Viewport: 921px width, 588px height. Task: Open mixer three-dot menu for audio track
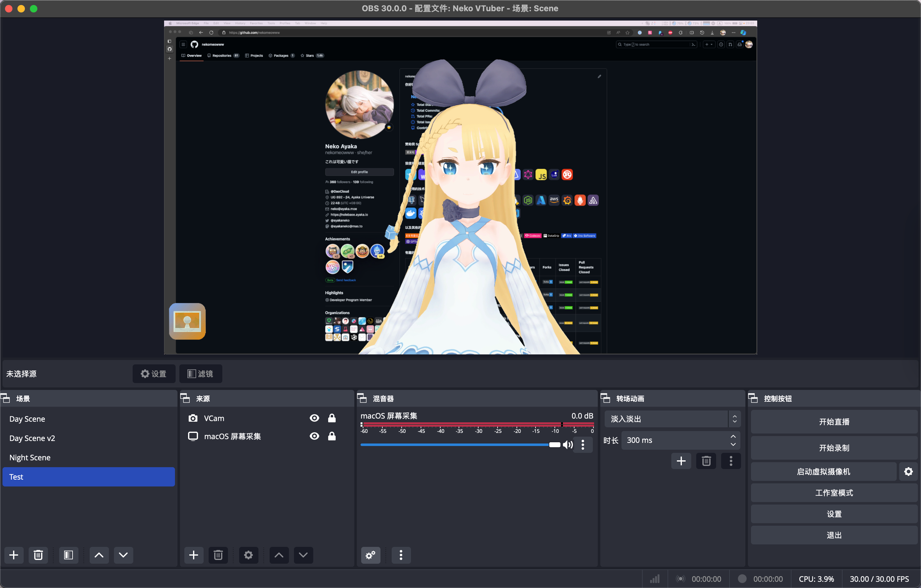583,444
